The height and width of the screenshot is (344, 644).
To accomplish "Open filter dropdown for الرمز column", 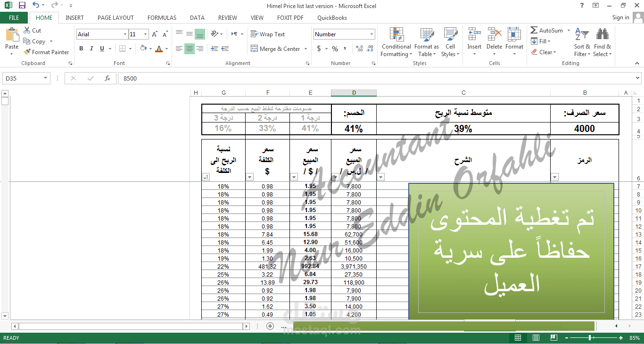I will pos(554,177).
